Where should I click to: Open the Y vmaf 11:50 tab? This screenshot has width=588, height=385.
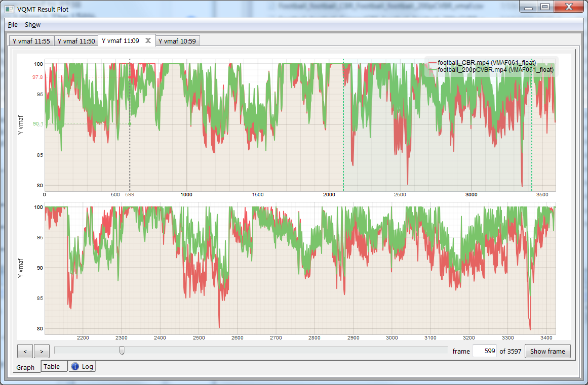(76, 41)
